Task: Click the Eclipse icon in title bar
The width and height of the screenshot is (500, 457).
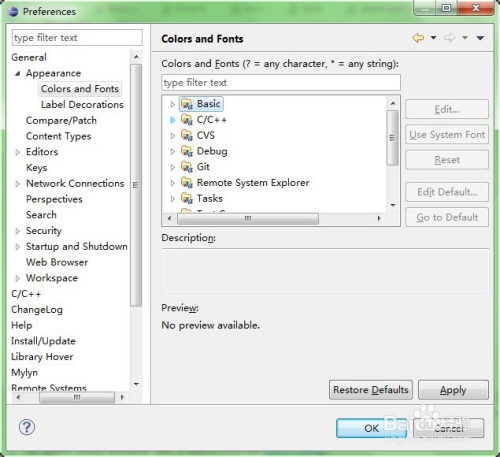Action: (13, 12)
